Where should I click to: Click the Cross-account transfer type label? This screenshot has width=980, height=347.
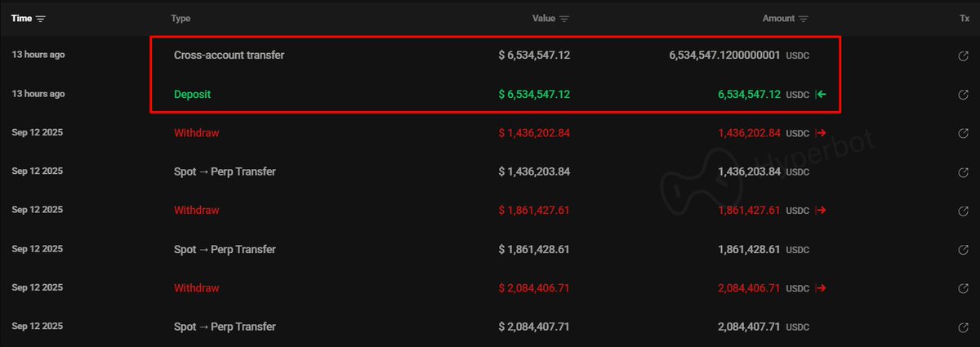(229, 56)
